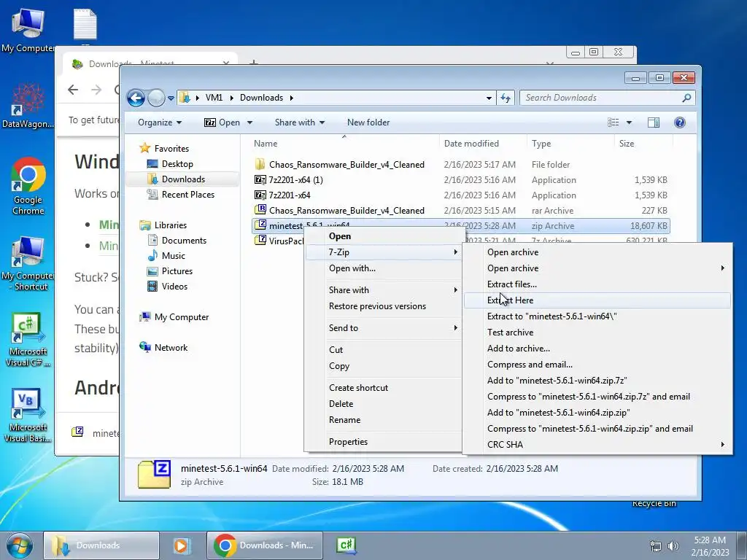747x560 pixels.
Task: Select Desktop in the navigation pane
Action: point(177,164)
